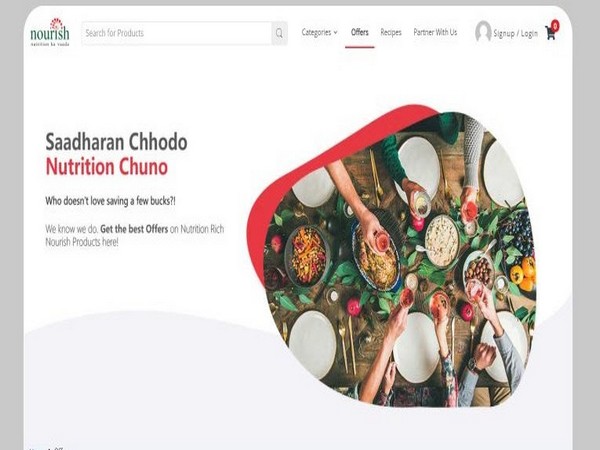The image size is (600, 450).
Task: Click the chevron next to Categories
Action: (x=336, y=33)
